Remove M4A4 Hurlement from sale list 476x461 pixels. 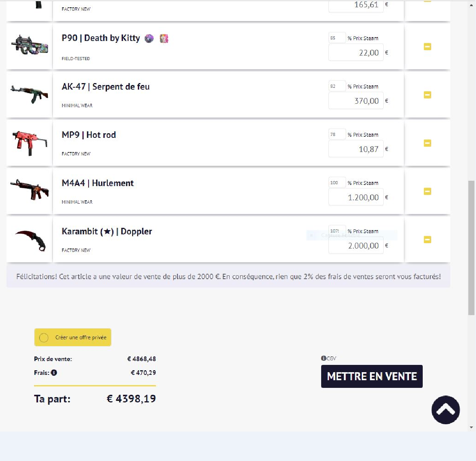pyautogui.click(x=427, y=191)
